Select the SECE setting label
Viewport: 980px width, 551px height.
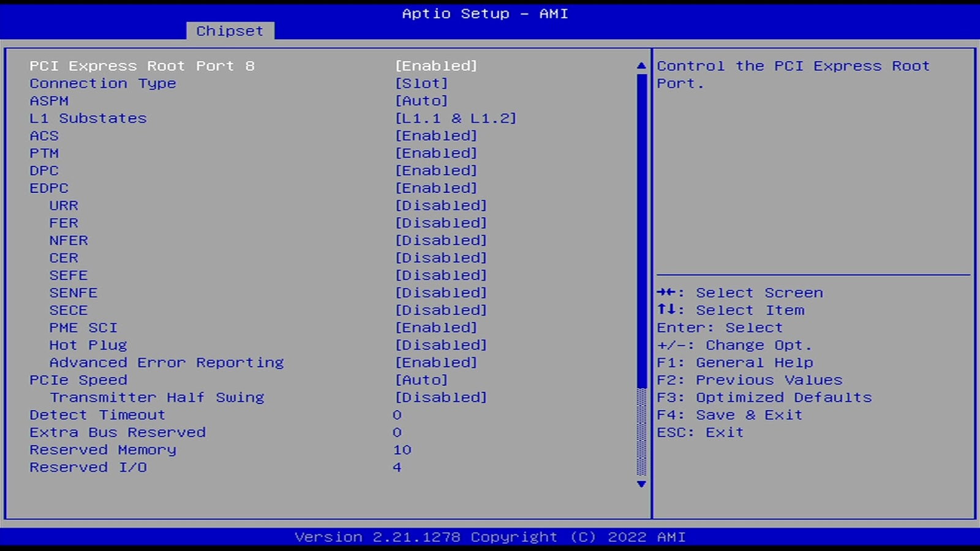point(69,310)
